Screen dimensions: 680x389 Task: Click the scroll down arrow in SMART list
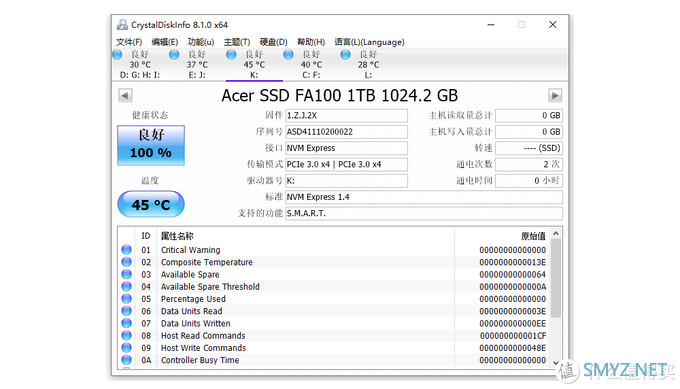556,363
